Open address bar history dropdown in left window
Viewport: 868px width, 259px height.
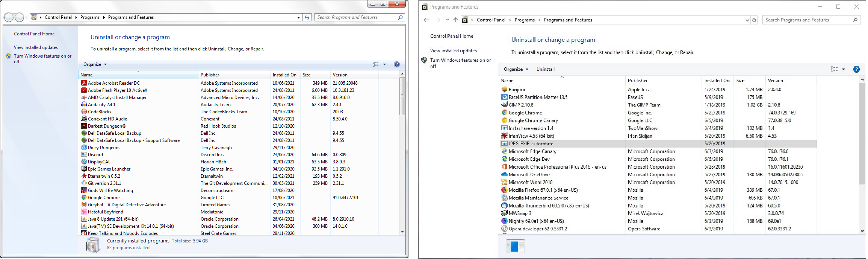click(298, 17)
